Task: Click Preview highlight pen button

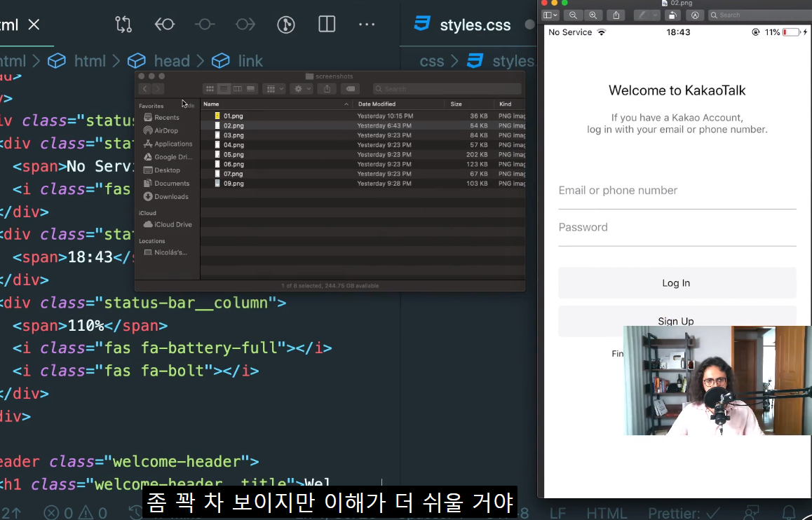Action: [x=642, y=15]
